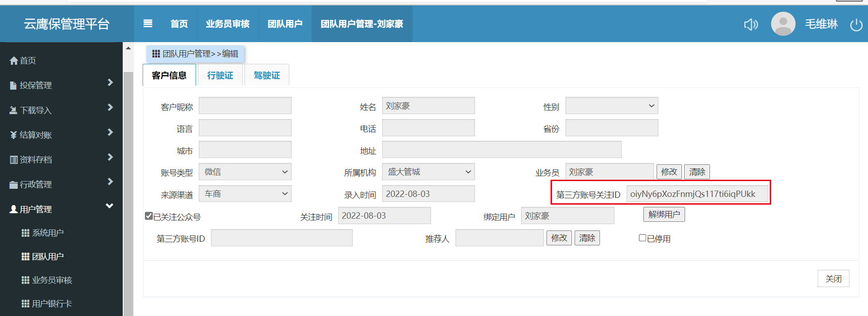Click the 关注时间 field showing 2022-08-03
Screen dimensions: 868x316
[x=384, y=215]
